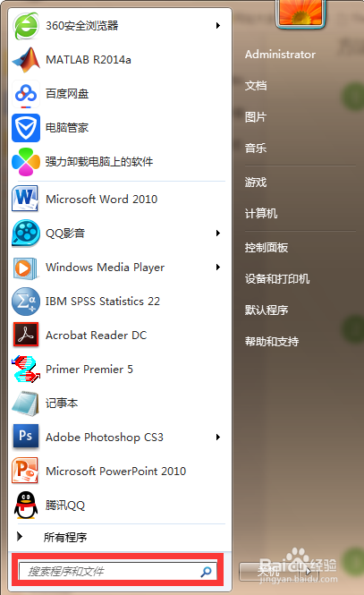Open 电脑管家 shield icon
Image resolution: width=364 pixels, height=595 pixels.
point(26,128)
